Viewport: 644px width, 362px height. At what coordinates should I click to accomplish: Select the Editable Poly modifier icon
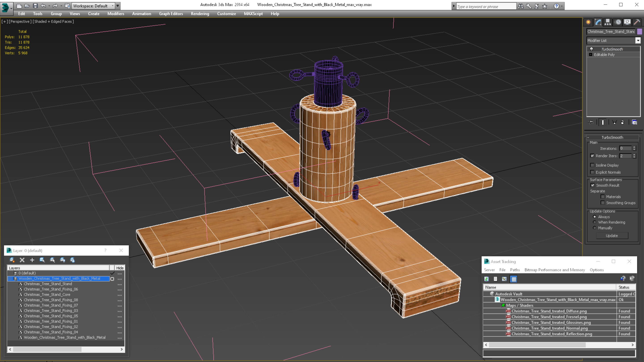pyautogui.click(x=591, y=54)
